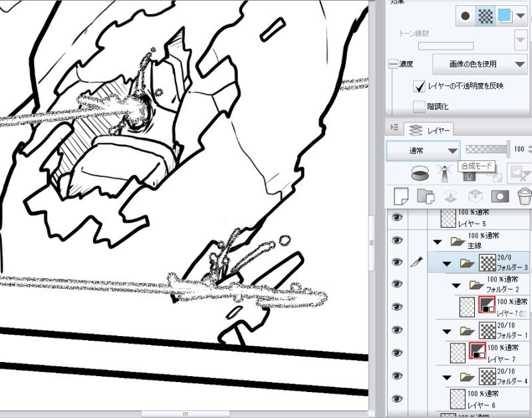Hide レイヤー 7 with its eye icon
Viewport: 532px width, 418px height.
coord(396,353)
